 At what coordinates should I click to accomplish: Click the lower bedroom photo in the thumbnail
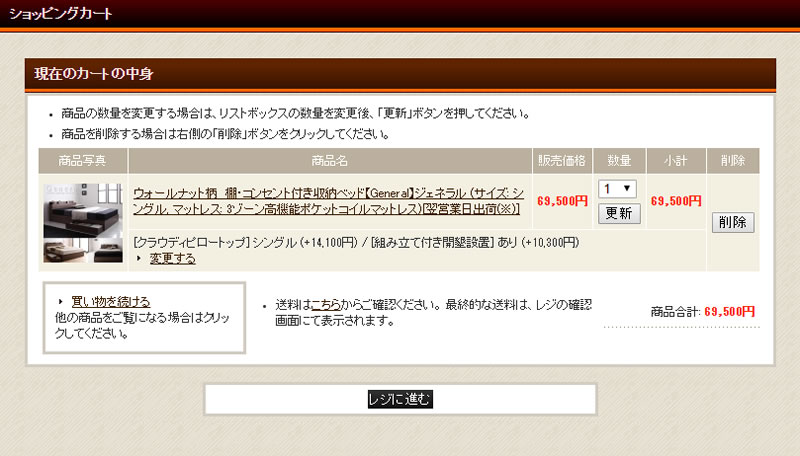point(83,250)
